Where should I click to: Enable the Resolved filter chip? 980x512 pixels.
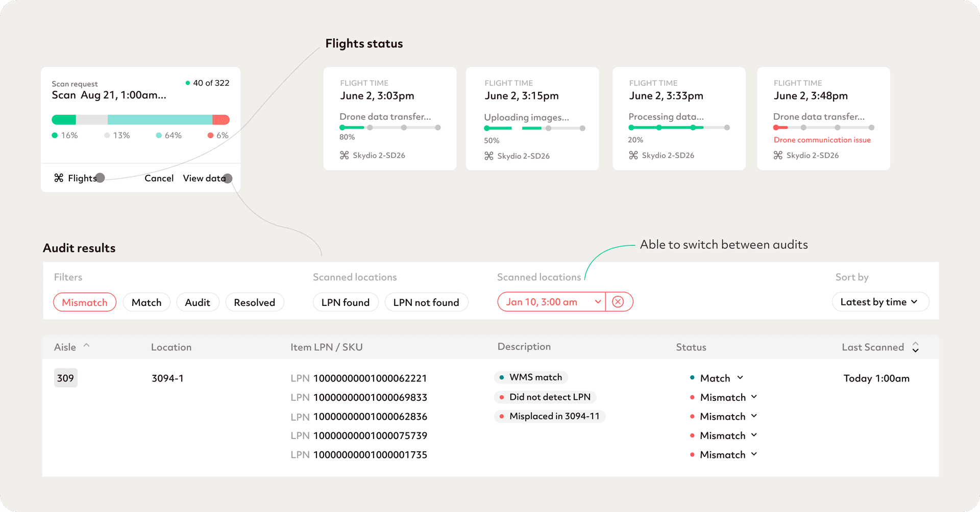click(x=254, y=302)
